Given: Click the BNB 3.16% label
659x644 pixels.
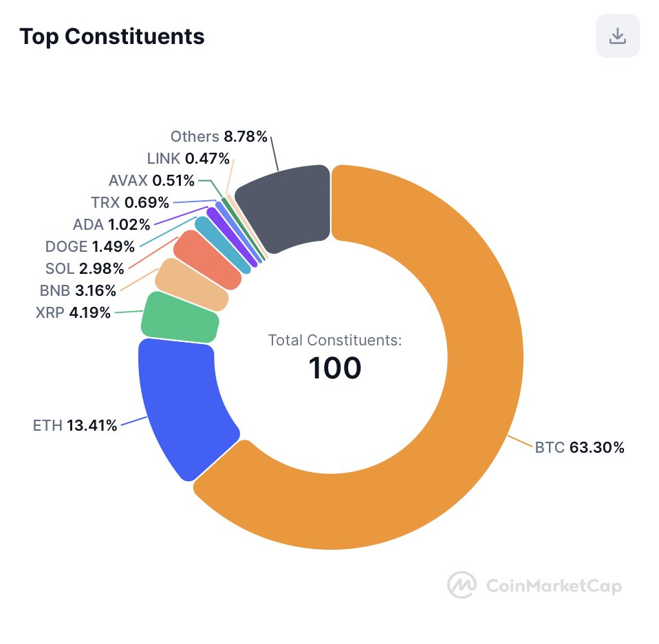Looking at the screenshot, I should coord(78,290).
